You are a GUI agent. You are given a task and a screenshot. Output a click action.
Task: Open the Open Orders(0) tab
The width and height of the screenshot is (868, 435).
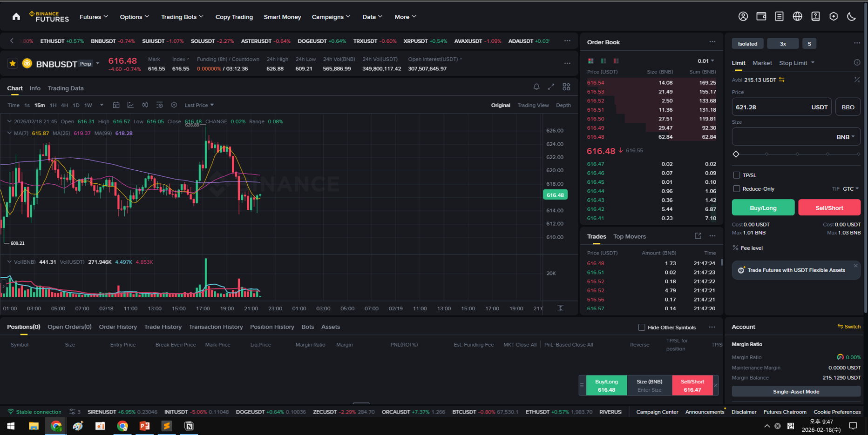click(x=69, y=327)
